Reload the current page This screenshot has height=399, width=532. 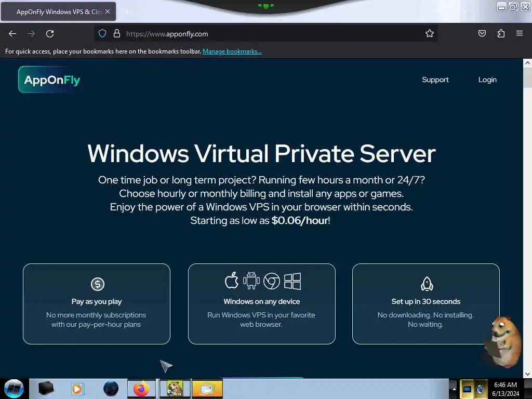click(x=50, y=34)
